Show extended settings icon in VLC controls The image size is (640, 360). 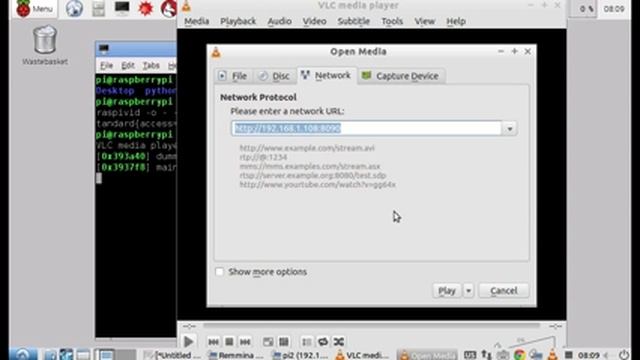point(284,342)
